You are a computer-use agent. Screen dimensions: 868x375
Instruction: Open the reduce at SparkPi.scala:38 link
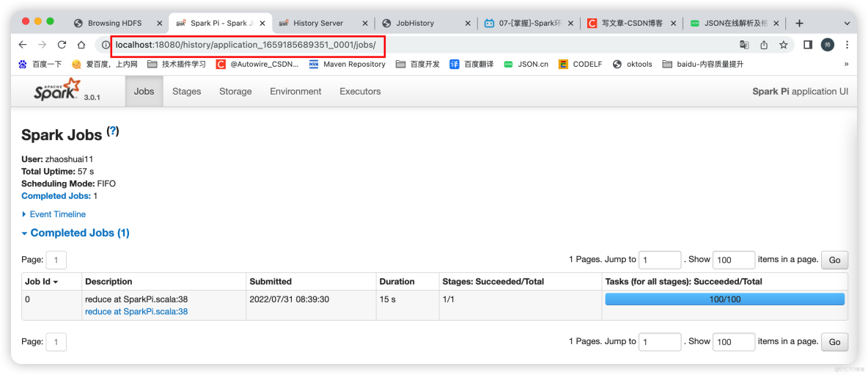136,312
